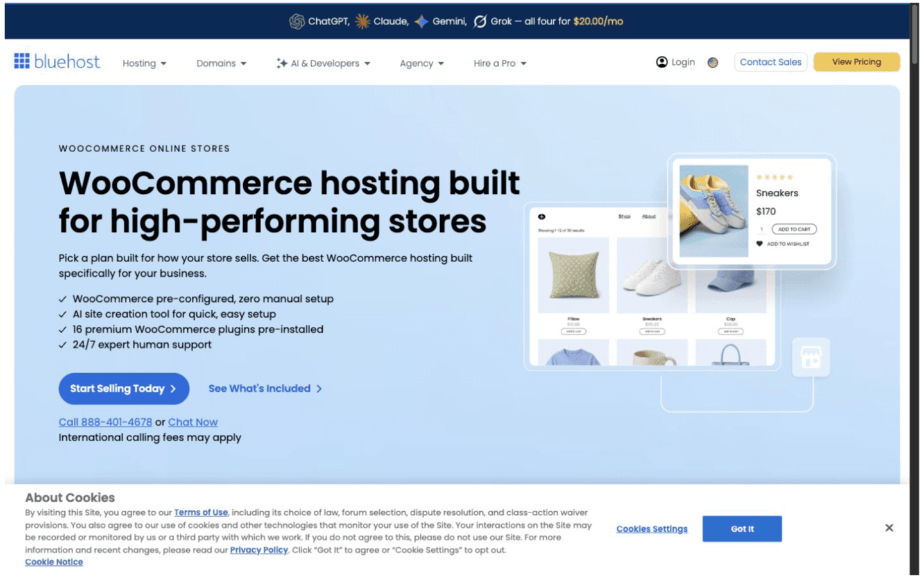Screen dimensions: 924x578
Task: Click the mug product thumbnail
Action: tap(652, 353)
